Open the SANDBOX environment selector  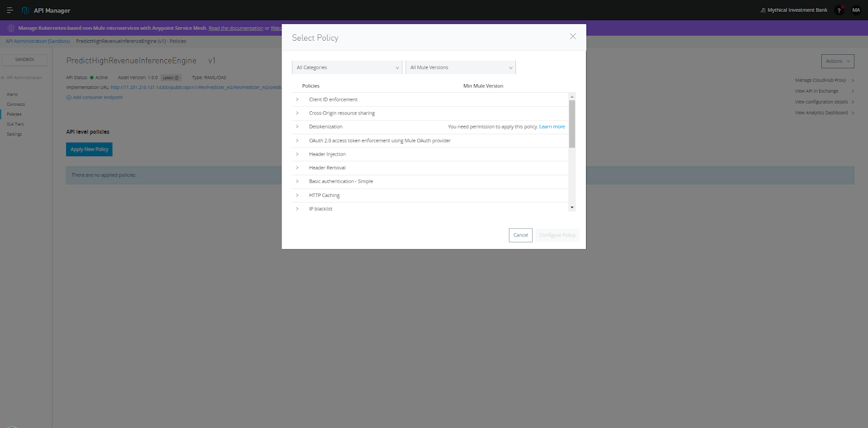tap(24, 60)
